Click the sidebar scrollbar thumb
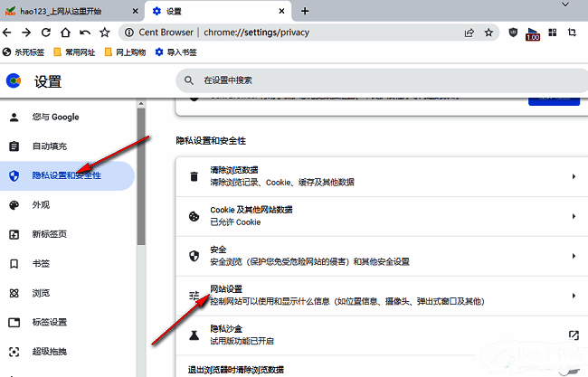Viewport: 588px width, 377px height. point(141,177)
